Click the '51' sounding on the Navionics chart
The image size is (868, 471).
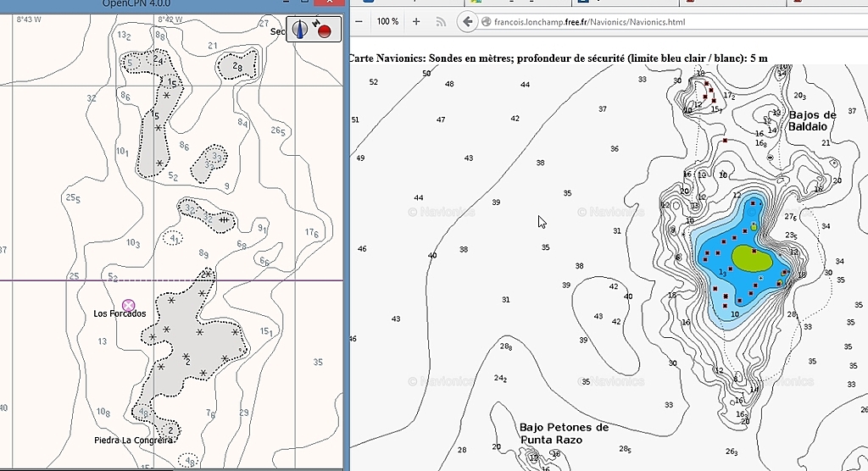click(355, 119)
